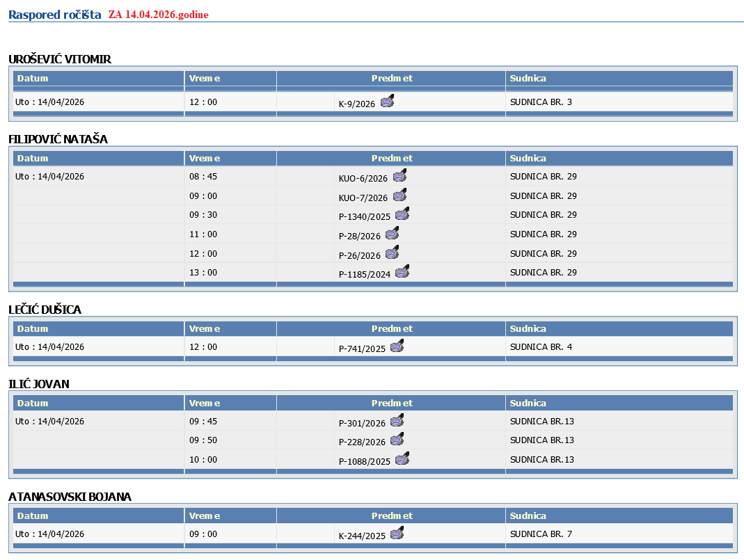
Task: Click the icon next to case K-9/2026
Action: tap(387, 101)
